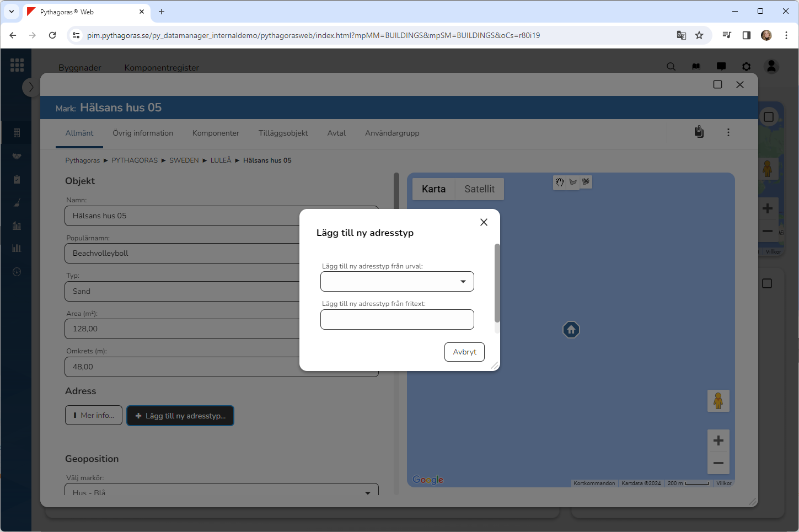The image size is (799, 532).
Task: Click the LULEÅ breadcrumb link
Action: coord(221,160)
